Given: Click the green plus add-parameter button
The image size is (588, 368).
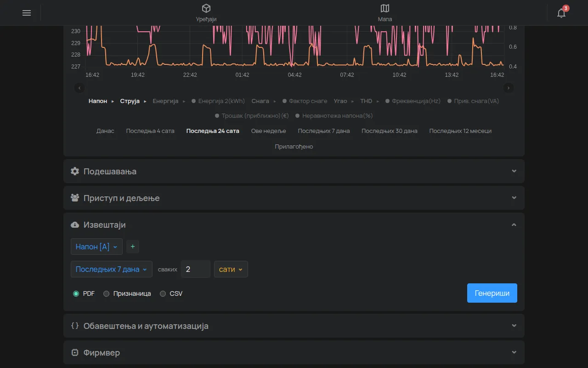Looking at the screenshot, I should 133,247.
